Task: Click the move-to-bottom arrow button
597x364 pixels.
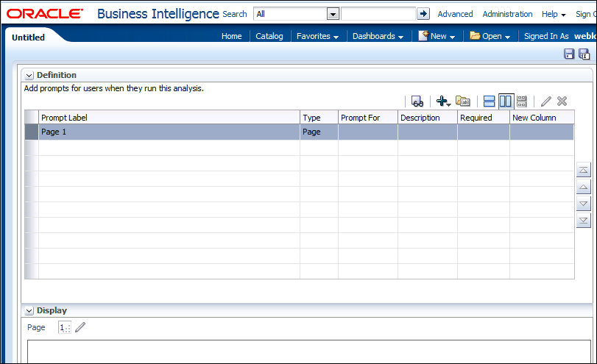Action: tap(583, 220)
